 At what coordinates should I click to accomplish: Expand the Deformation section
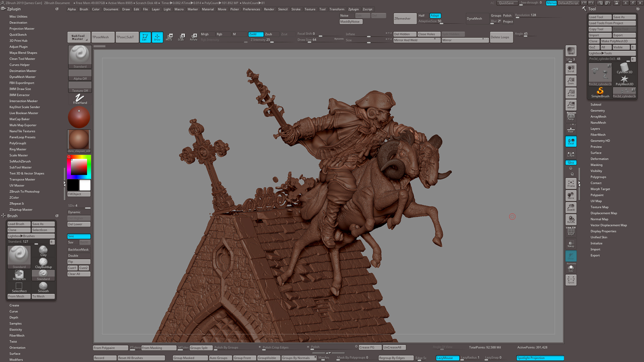(x=599, y=159)
